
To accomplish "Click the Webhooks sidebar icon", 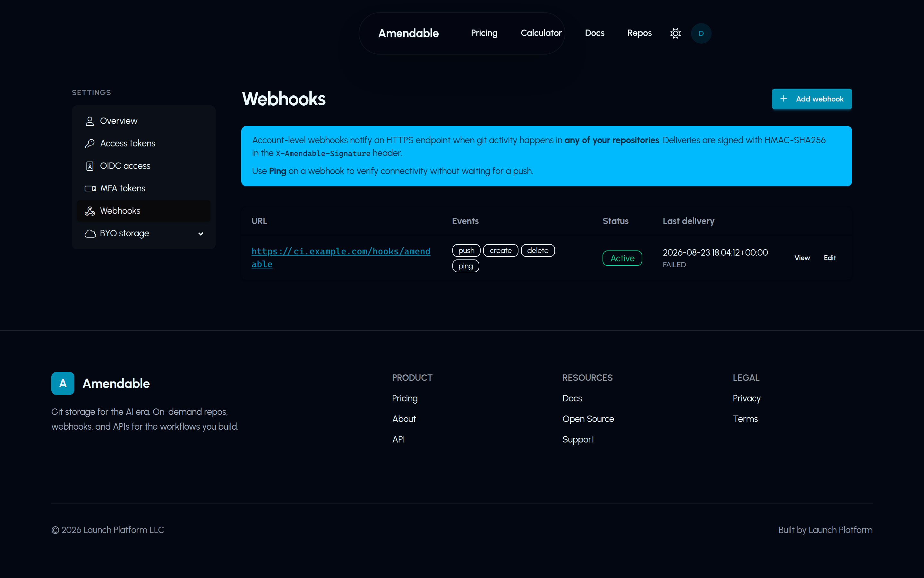I will tap(90, 211).
